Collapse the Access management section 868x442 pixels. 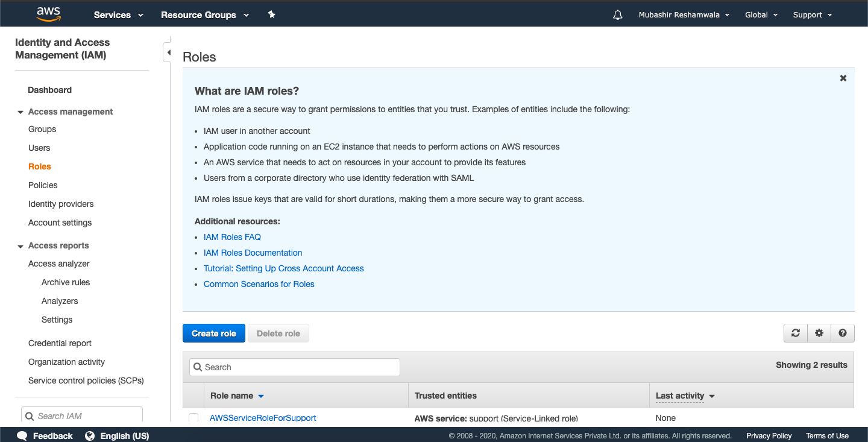(20, 112)
